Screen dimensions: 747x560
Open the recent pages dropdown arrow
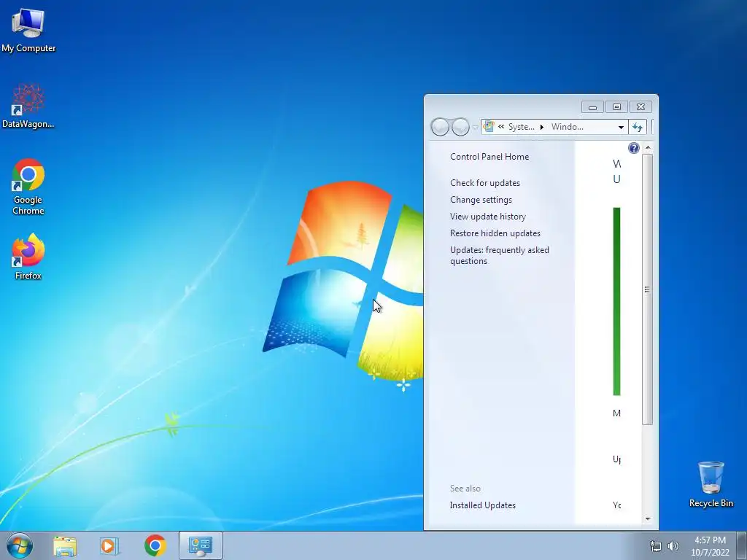tap(475, 128)
